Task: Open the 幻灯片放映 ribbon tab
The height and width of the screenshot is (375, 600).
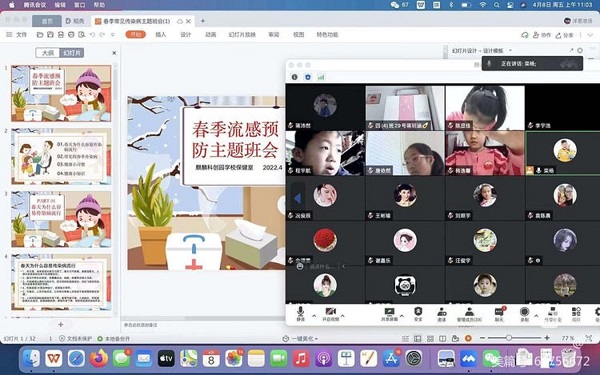Action: (x=242, y=34)
